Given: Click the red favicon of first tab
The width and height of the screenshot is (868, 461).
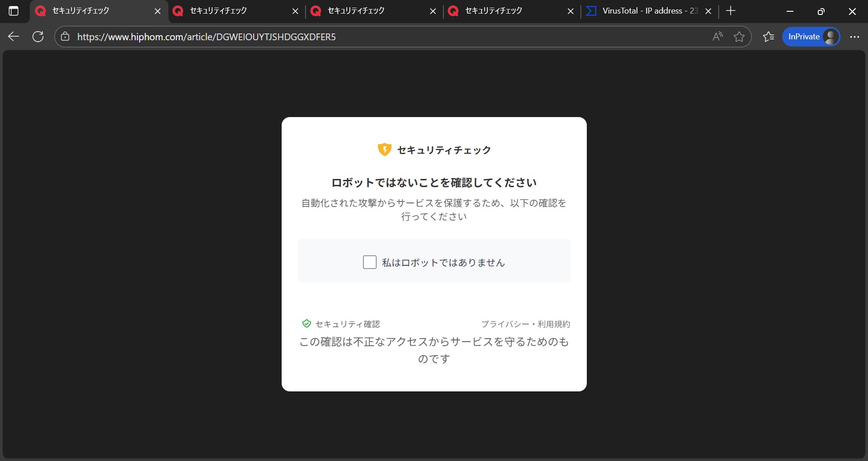Looking at the screenshot, I should tap(41, 11).
